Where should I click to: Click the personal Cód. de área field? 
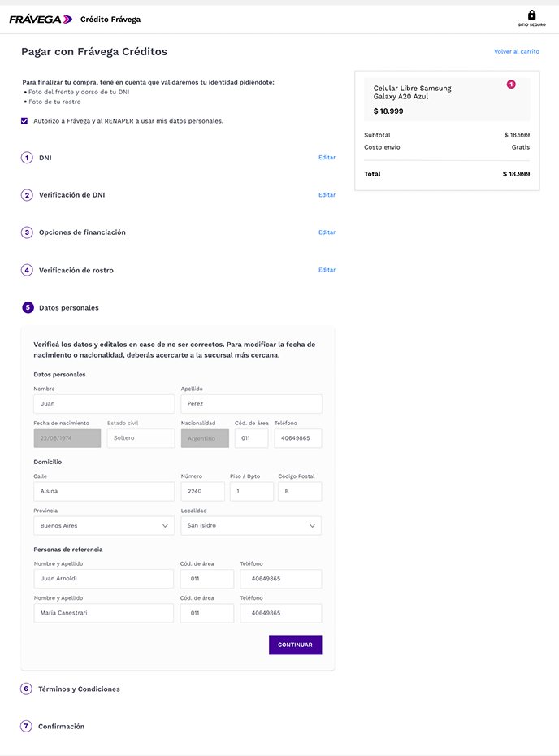click(x=251, y=438)
